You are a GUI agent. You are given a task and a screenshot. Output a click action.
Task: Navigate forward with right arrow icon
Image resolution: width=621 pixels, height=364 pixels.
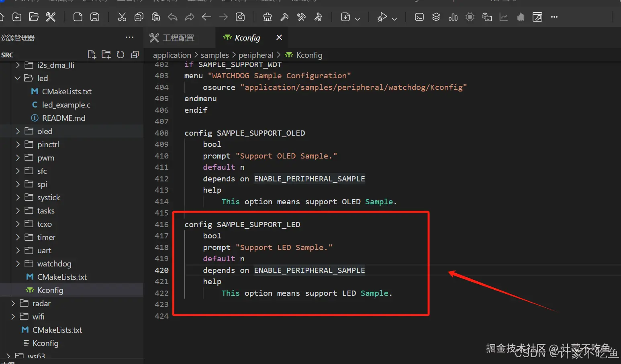pyautogui.click(x=223, y=17)
